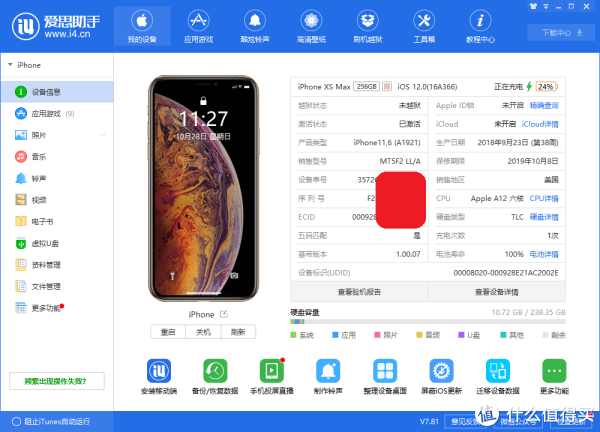
Task: Select 资料管理 in the sidebar
Action: (57, 265)
